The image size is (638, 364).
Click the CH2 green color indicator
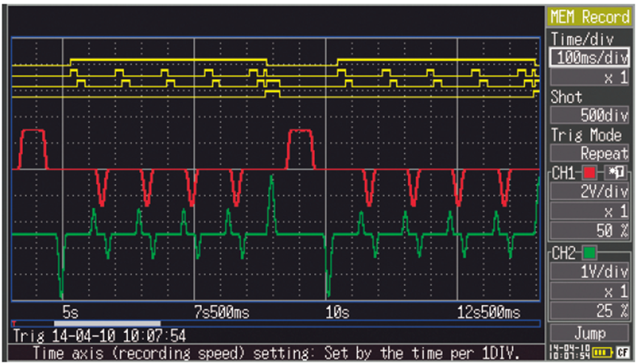coord(589,254)
